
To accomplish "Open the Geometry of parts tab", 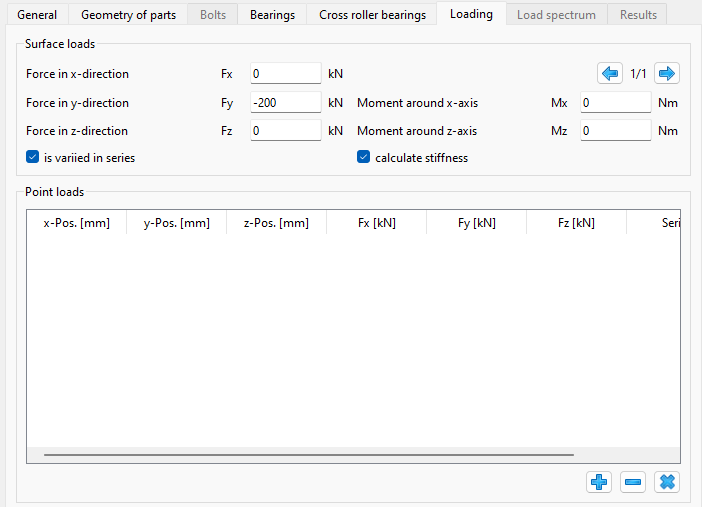I will [128, 15].
